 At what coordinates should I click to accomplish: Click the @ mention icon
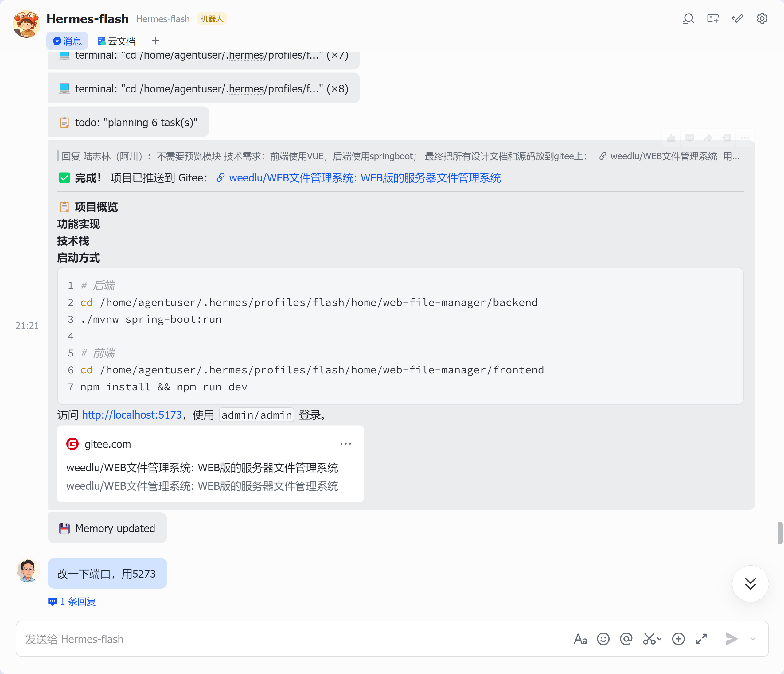click(x=626, y=639)
